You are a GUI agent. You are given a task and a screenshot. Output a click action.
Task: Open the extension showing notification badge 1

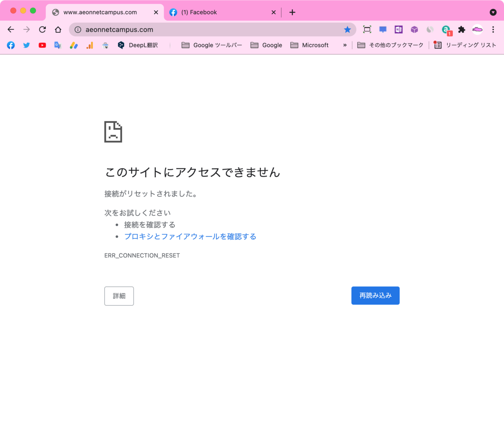[x=446, y=29]
